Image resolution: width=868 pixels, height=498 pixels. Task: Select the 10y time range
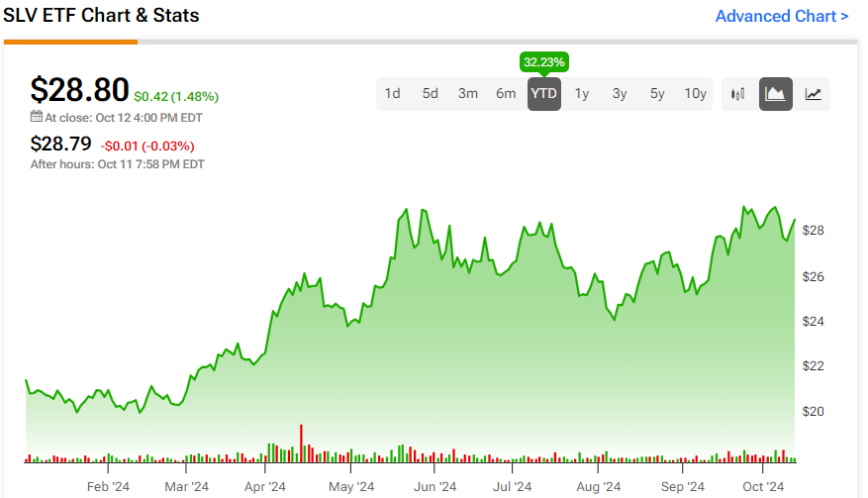(x=695, y=94)
